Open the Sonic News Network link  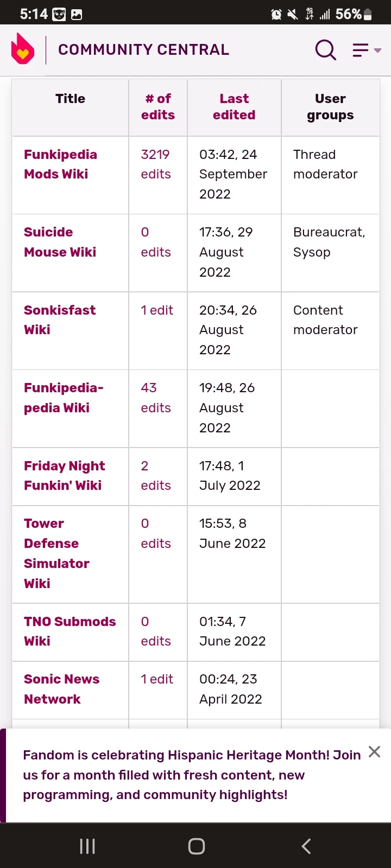(61, 689)
